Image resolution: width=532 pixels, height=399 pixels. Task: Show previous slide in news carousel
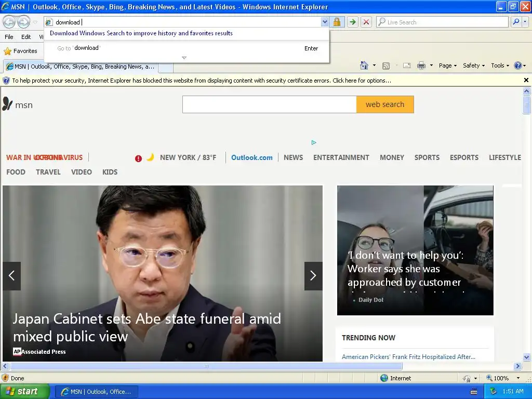tap(11, 276)
